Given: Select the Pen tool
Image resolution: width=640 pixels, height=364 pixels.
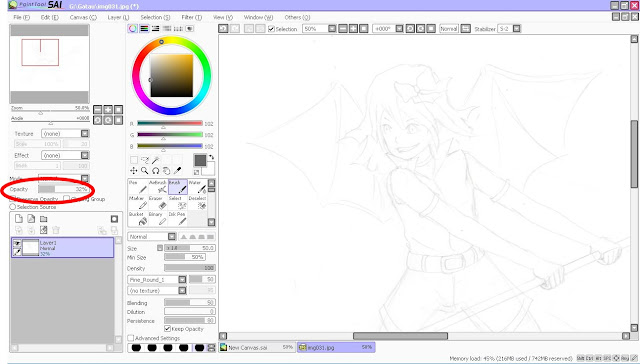Looking at the screenshot, I should pyautogui.click(x=138, y=186).
